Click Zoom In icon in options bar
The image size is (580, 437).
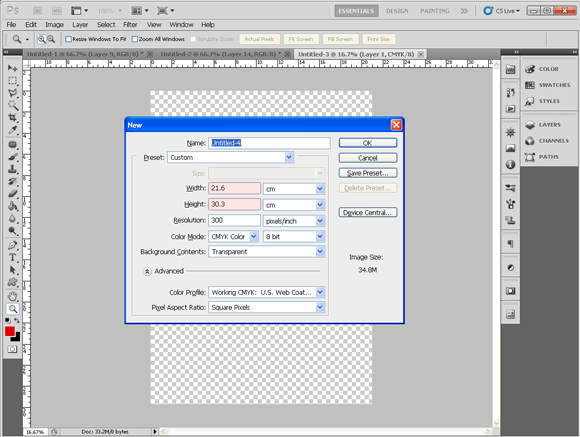pos(41,39)
